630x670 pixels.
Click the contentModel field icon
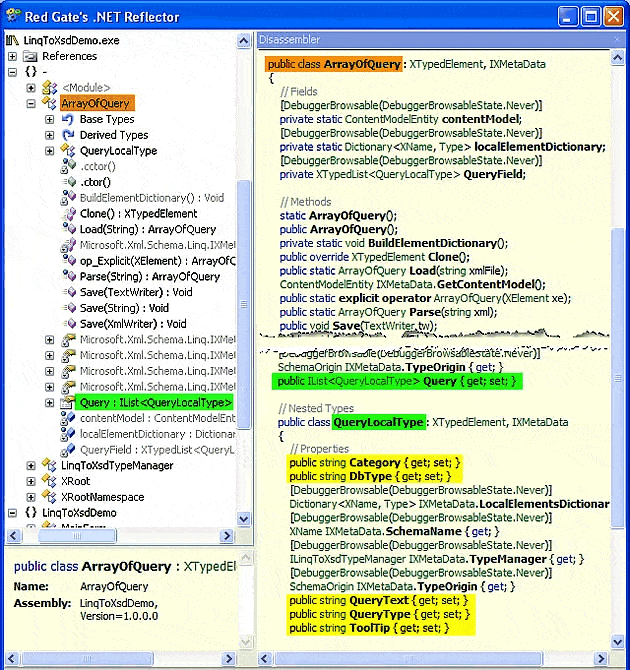(68, 418)
